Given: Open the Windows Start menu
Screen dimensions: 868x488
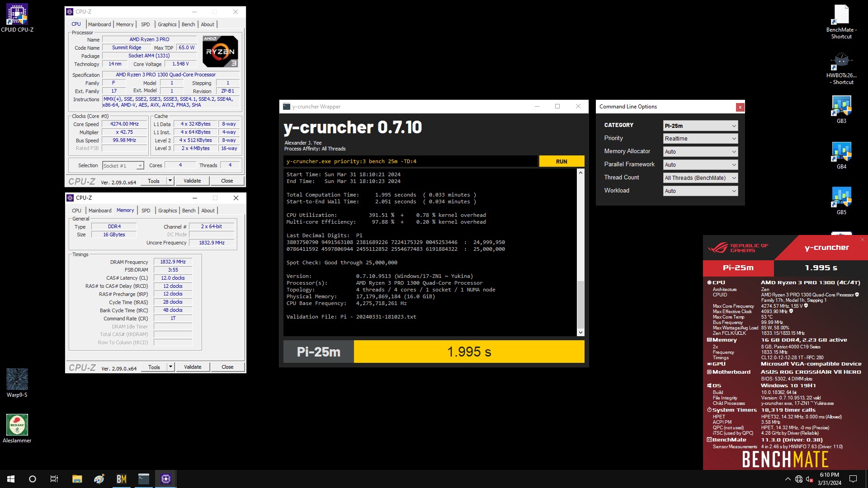Looking at the screenshot, I should pos(11,479).
